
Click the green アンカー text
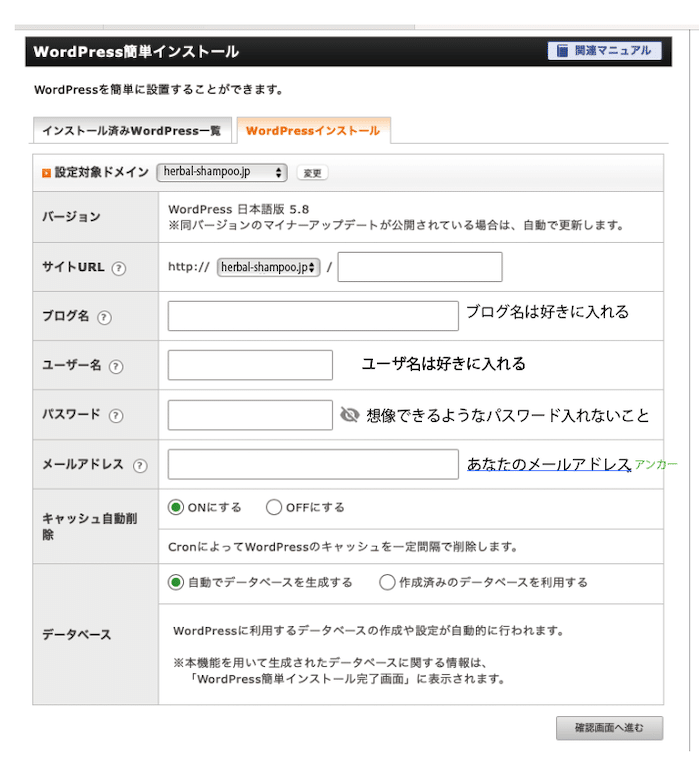655,464
